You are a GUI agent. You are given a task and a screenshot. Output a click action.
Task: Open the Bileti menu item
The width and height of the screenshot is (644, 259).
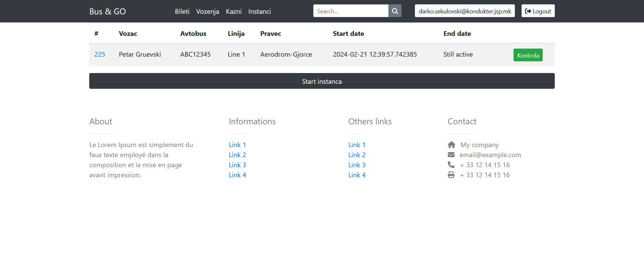pos(182,11)
